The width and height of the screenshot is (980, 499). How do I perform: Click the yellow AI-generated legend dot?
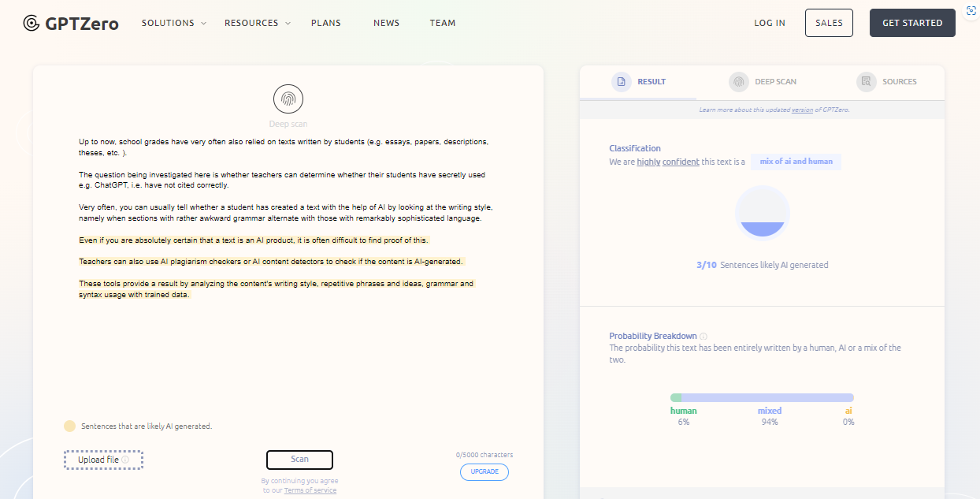(x=69, y=426)
